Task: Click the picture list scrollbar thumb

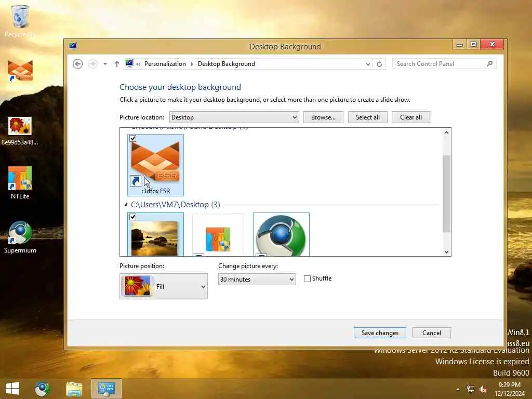Action: pyautogui.click(x=446, y=194)
